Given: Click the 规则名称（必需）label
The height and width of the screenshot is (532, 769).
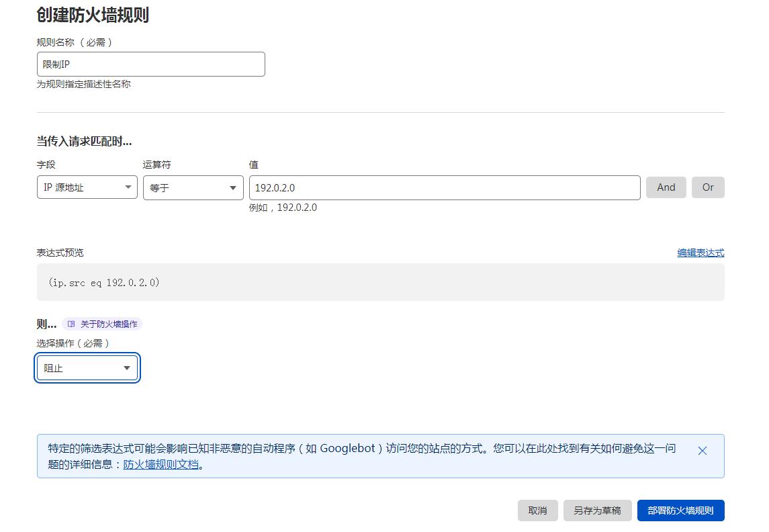Looking at the screenshot, I should 74,42.
